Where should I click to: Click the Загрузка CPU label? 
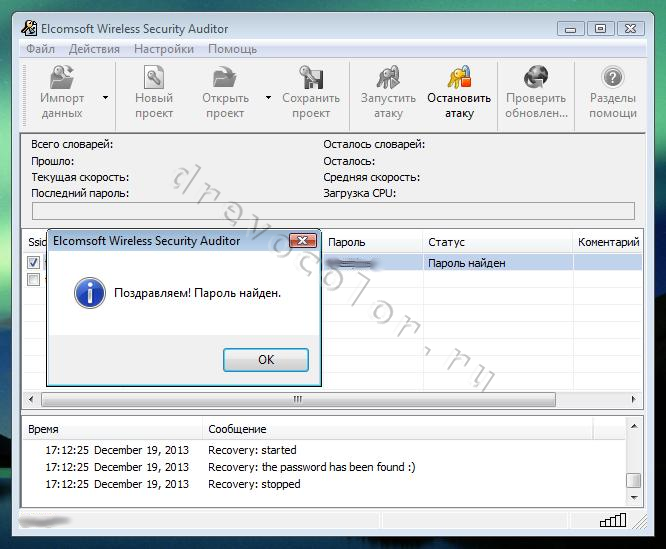[x=359, y=193]
